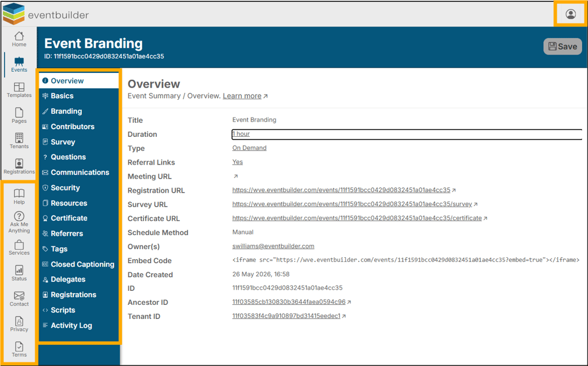The height and width of the screenshot is (366, 588).
Task: Open the Help book icon
Action: click(x=19, y=197)
